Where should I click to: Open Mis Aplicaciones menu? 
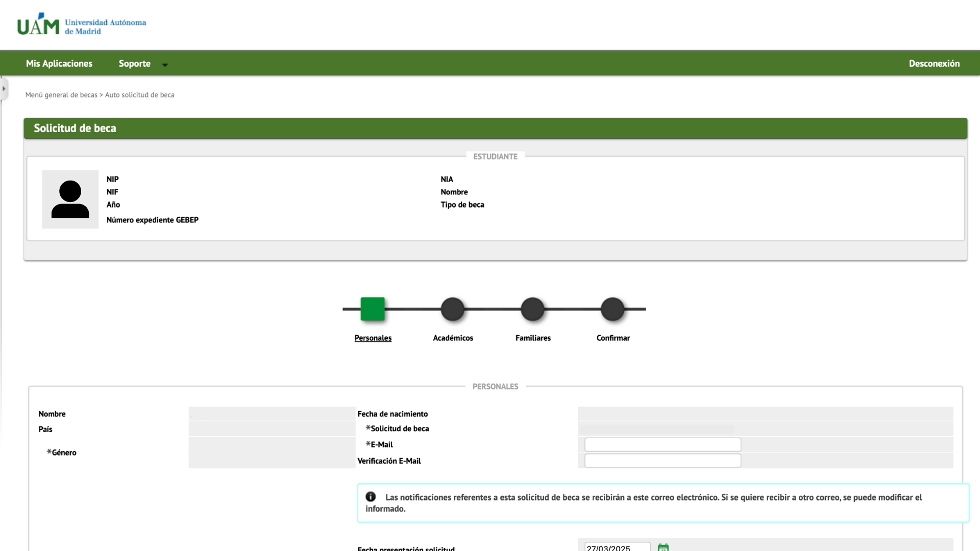[x=59, y=64]
